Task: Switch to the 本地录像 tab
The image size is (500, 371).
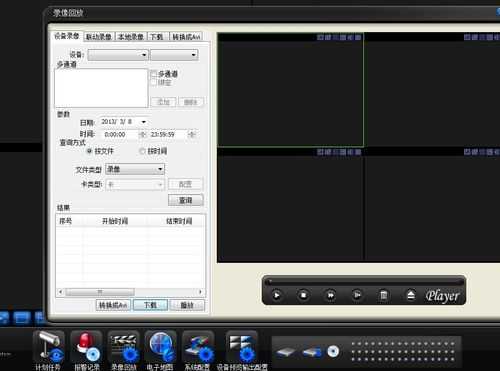Action: point(131,37)
